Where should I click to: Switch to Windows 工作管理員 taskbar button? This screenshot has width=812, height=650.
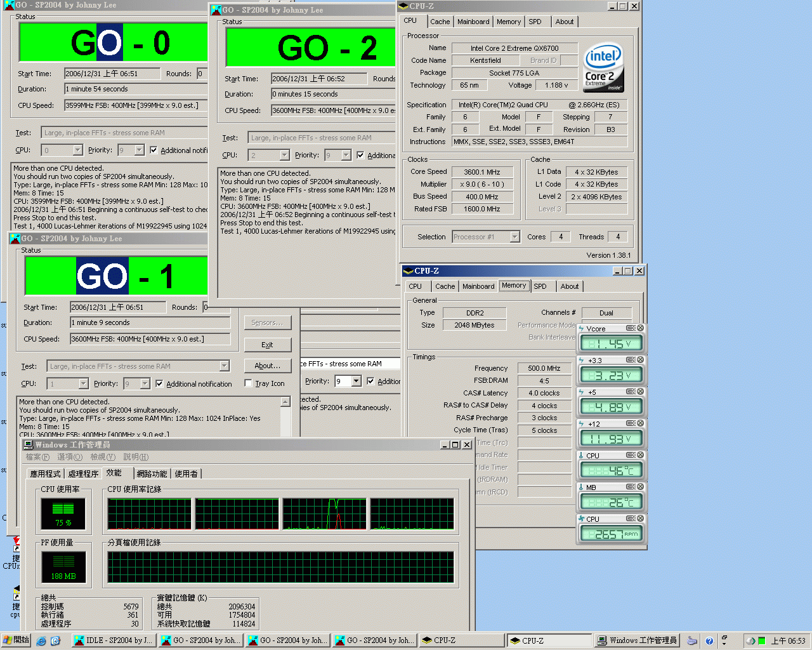coord(637,640)
